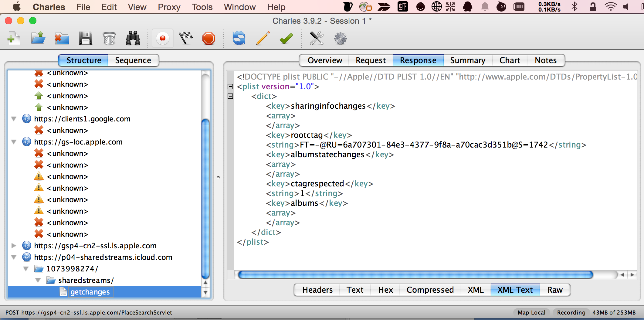Open settings with the gear icon

point(341,39)
